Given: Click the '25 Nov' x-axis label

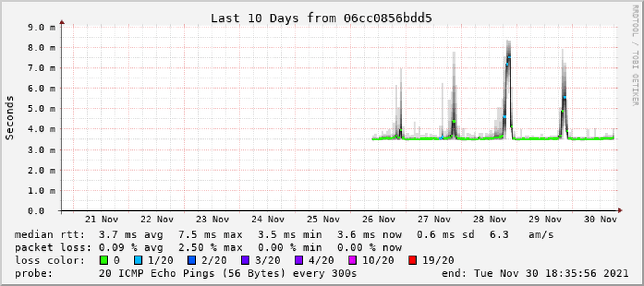Looking at the screenshot, I should (323, 220).
